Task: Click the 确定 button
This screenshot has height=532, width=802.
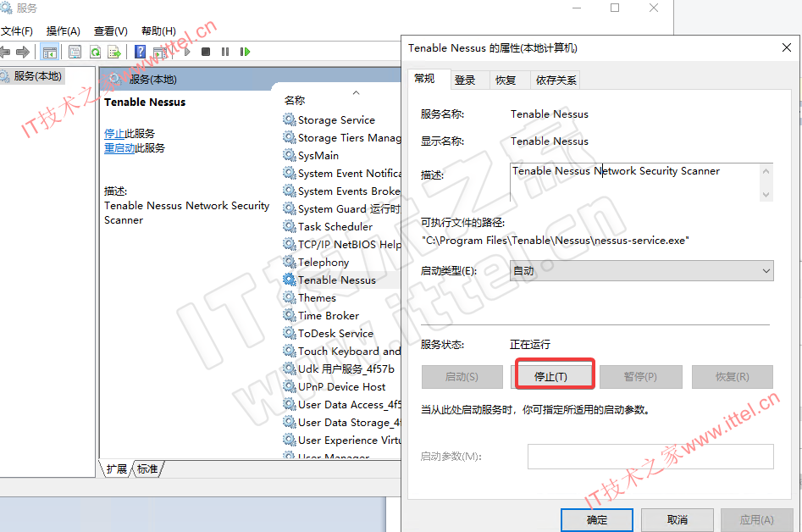Action: click(597, 520)
